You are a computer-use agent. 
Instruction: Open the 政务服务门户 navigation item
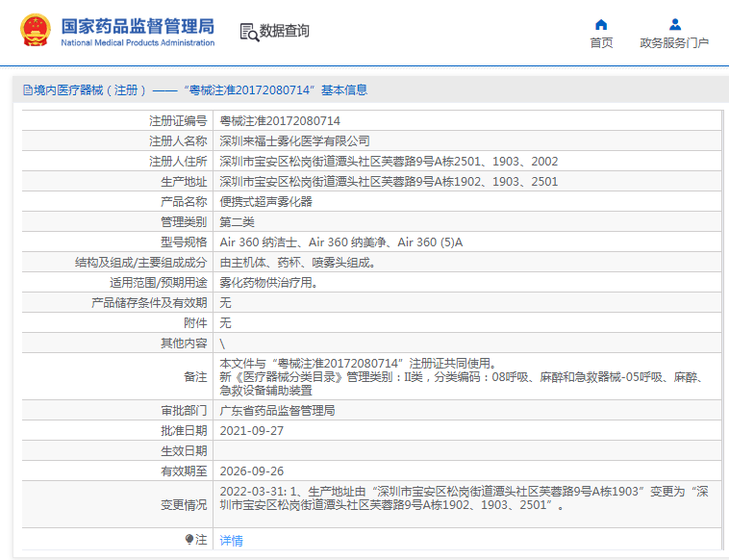674,43
